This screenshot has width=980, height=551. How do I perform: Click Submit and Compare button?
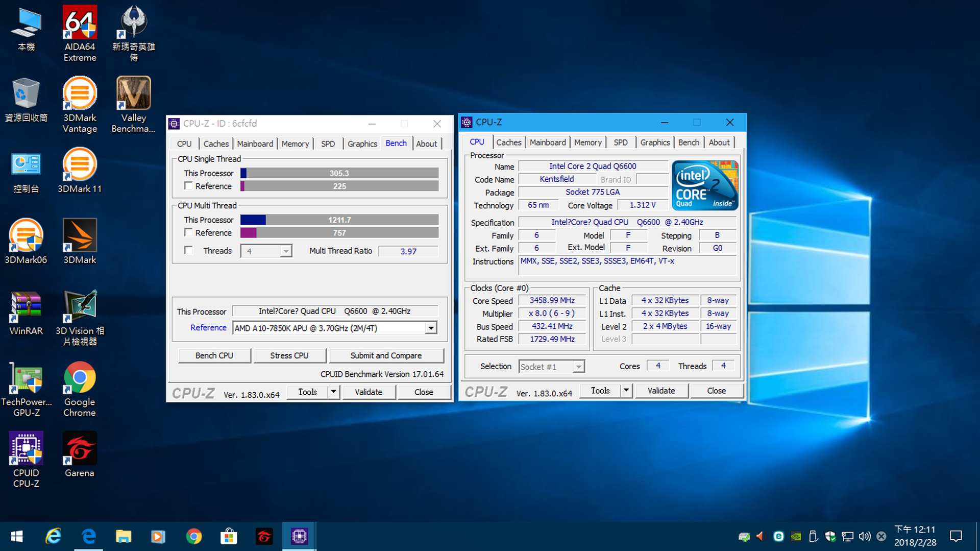point(386,355)
